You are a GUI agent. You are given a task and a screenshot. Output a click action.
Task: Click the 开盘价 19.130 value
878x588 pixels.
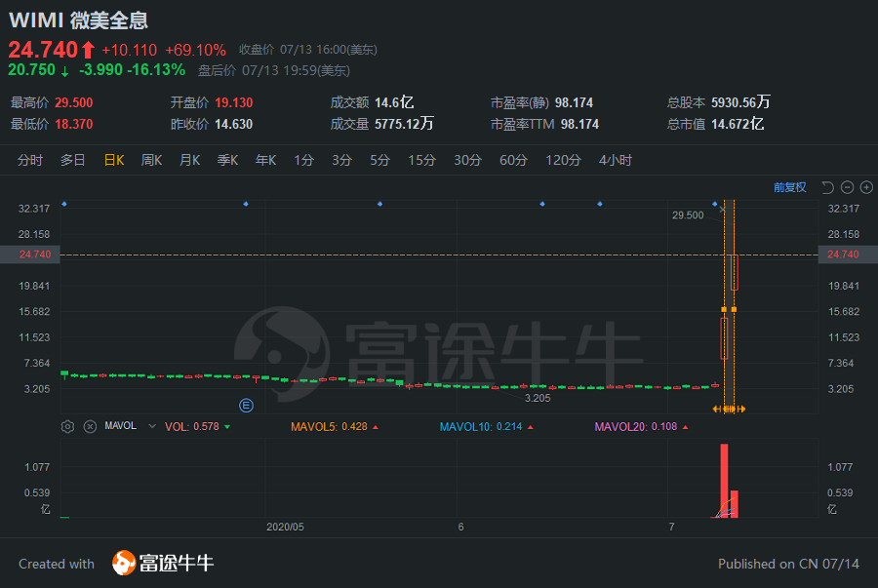pyautogui.click(x=234, y=103)
